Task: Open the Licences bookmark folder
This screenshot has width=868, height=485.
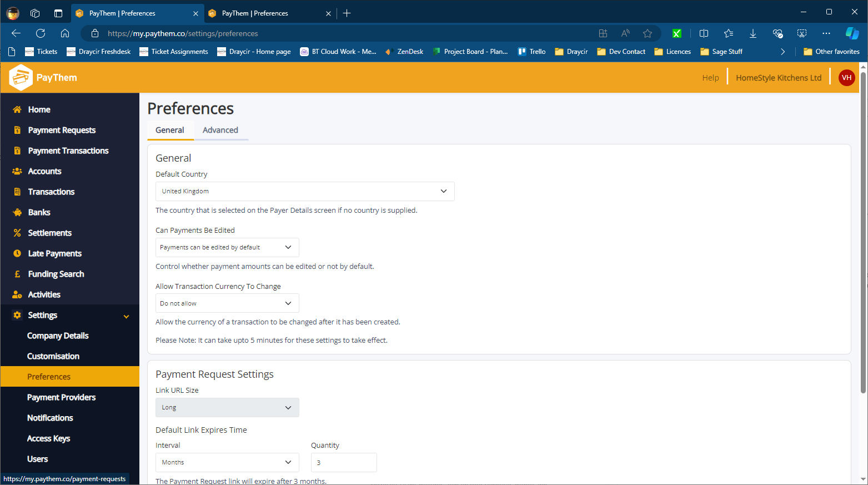Action: (x=673, y=52)
